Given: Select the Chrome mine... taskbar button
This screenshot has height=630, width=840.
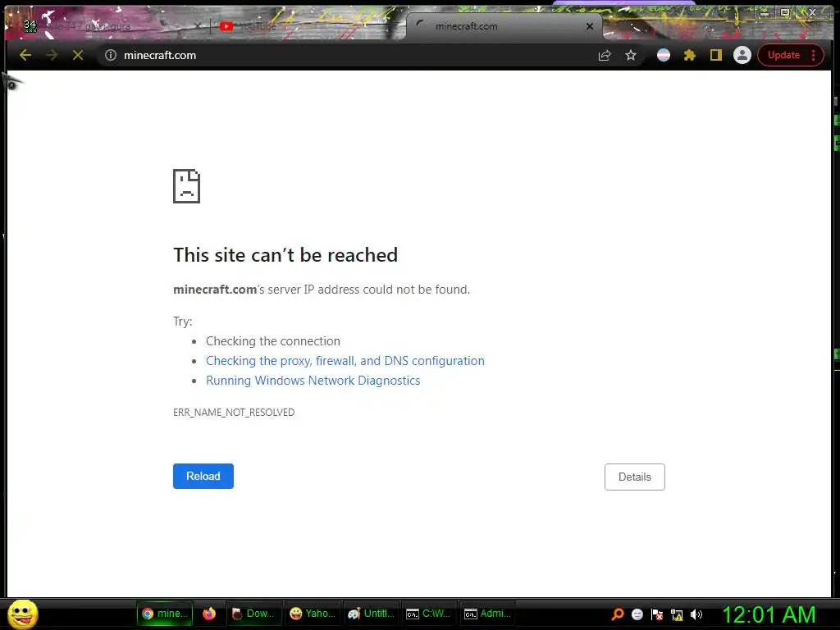Looking at the screenshot, I should point(164,614).
